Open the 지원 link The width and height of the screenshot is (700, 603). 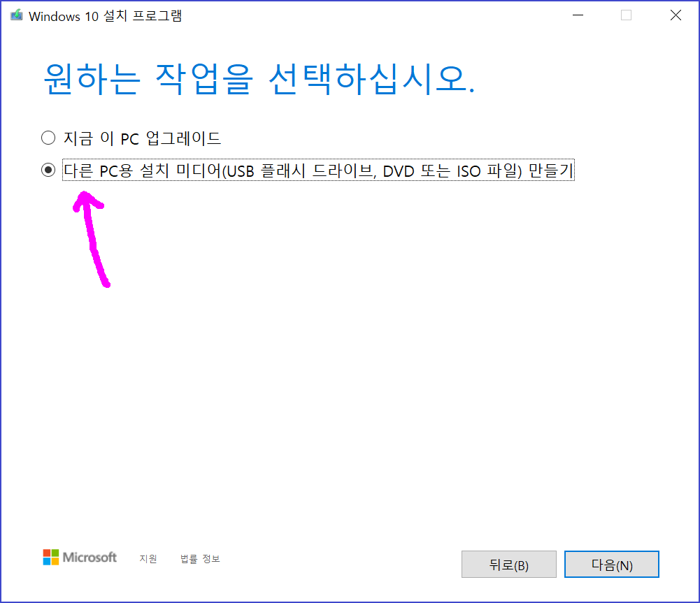[148, 558]
